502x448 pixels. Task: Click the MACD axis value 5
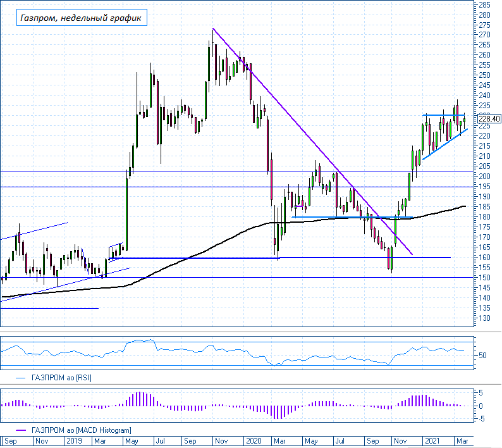(481, 392)
